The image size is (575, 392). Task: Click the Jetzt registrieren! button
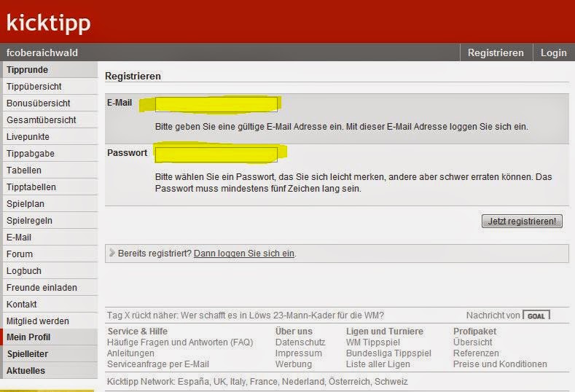[522, 221]
